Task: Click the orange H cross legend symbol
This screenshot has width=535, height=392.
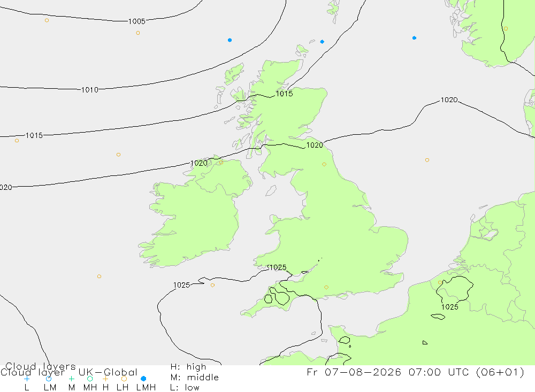Action: click(x=105, y=379)
